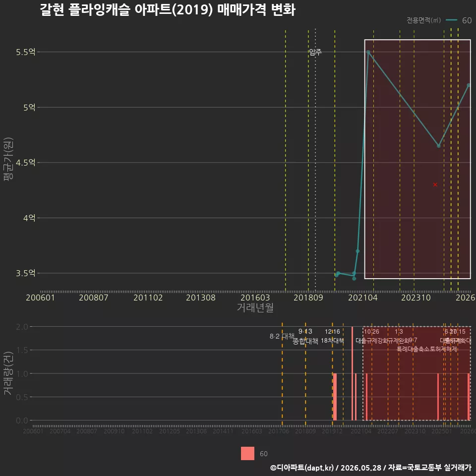Viewport: 476px width, 476px height.
Task: Click the 거래년월 axis title
Action: [x=255, y=307]
